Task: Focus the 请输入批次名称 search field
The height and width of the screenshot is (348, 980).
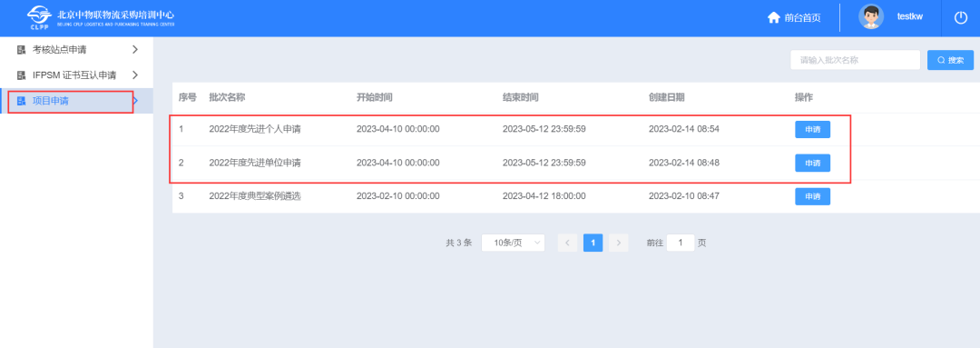Action: [x=855, y=60]
